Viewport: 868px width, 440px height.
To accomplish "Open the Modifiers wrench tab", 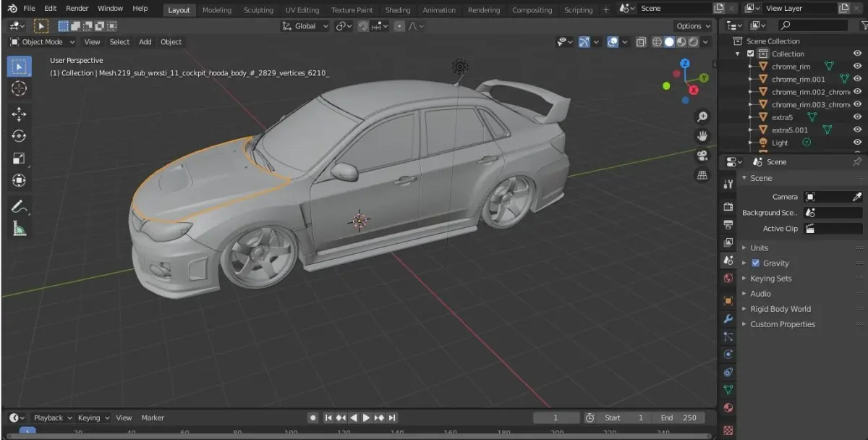I will coord(728,318).
